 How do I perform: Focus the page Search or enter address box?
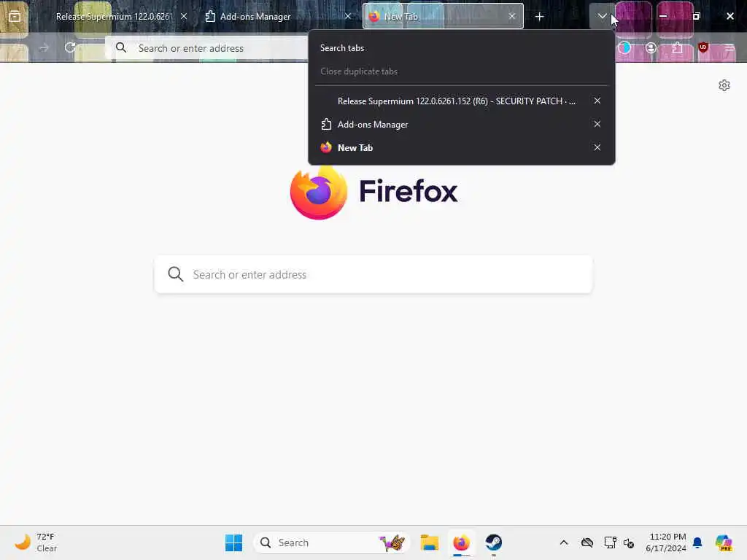coord(373,274)
